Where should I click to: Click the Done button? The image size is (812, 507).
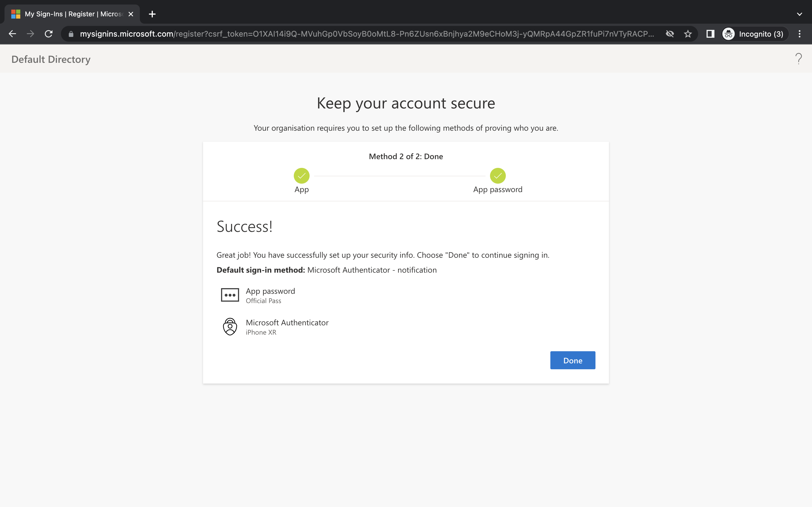coord(572,360)
